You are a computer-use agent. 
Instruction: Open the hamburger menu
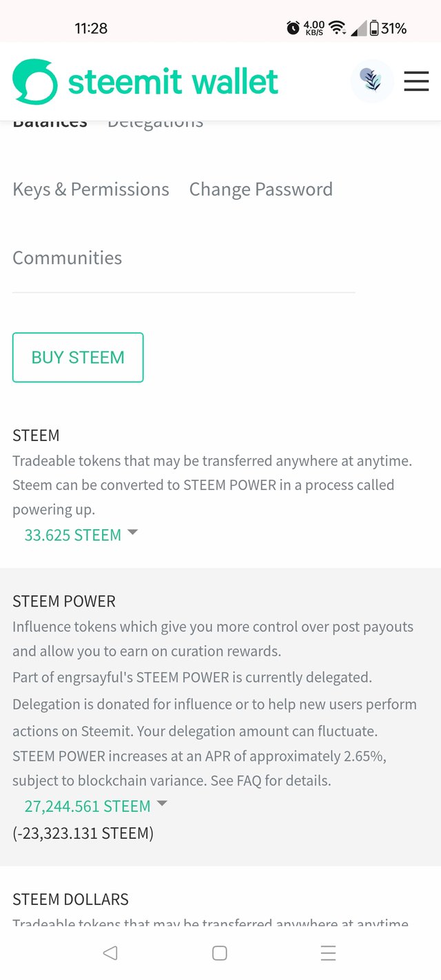coord(416,81)
